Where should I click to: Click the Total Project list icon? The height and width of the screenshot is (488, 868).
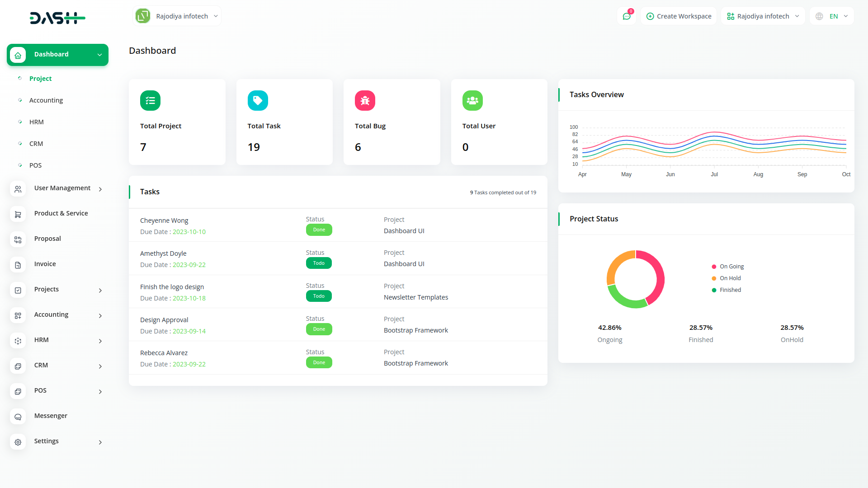click(x=150, y=100)
